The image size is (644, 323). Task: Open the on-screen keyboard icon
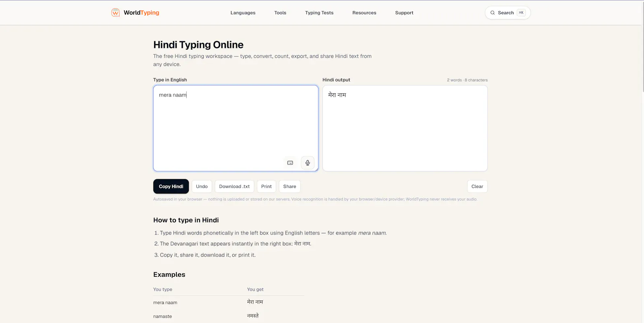point(290,163)
